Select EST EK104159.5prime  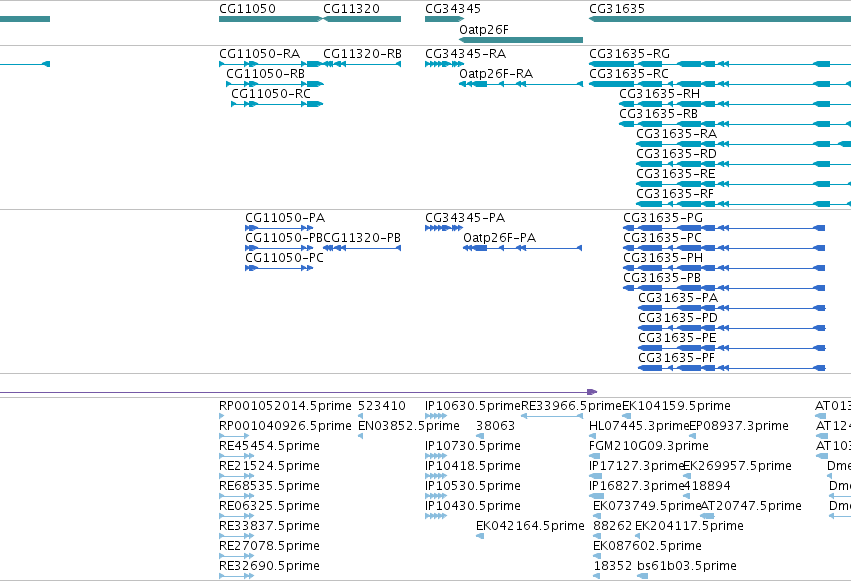(676, 406)
